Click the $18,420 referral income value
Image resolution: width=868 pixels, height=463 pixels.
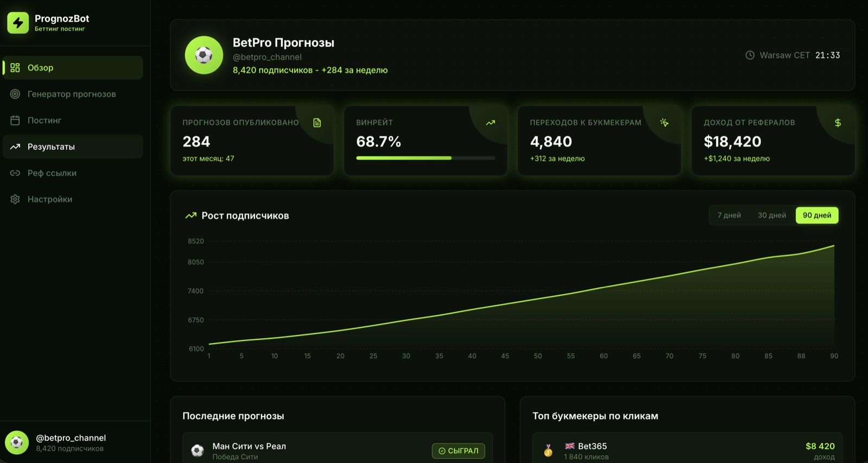[732, 142]
